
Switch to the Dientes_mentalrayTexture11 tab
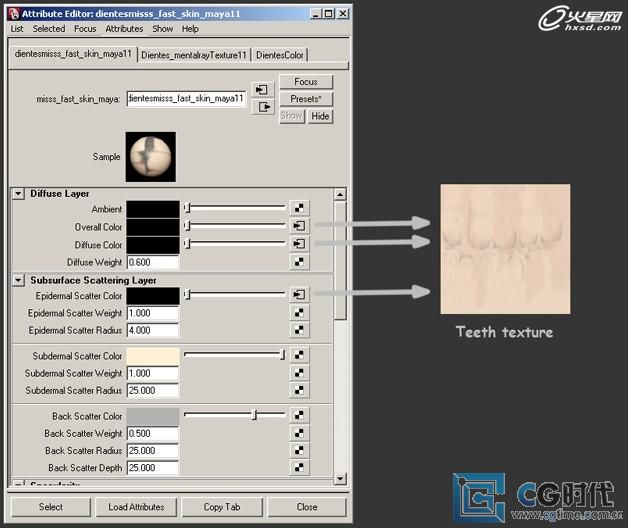tap(194, 55)
